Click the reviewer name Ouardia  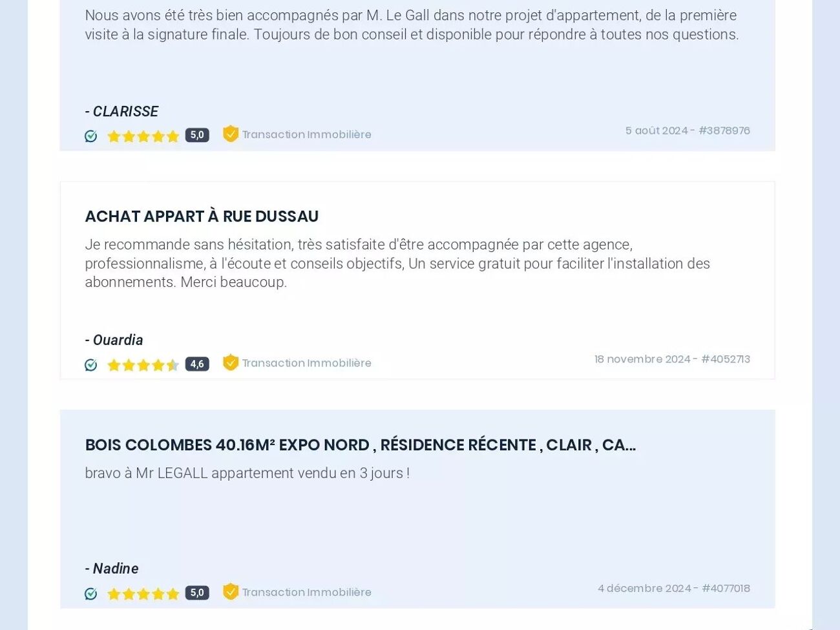click(118, 340)
